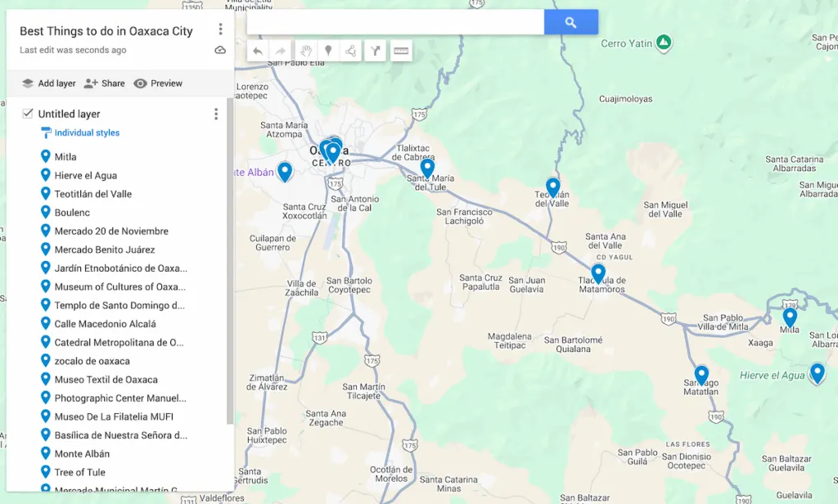Select the Add directions tool
The height and width of the screenshot is (504, 838).
(x=375, y=51)
